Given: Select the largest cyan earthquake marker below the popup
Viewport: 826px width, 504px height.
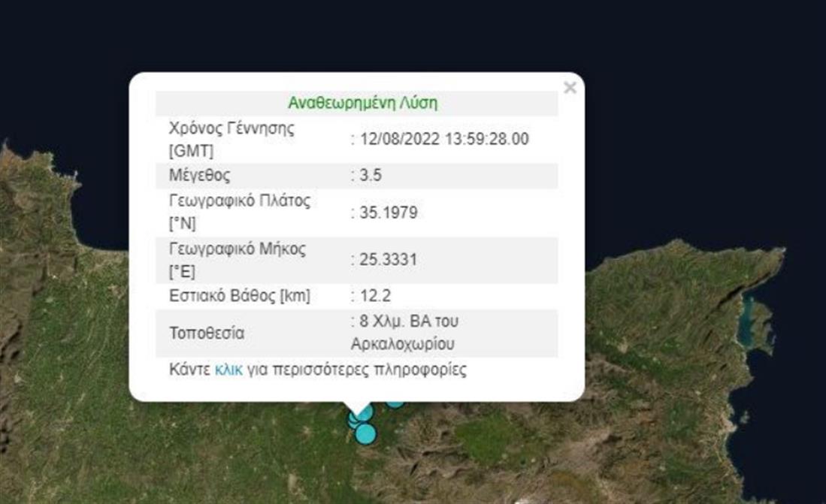Looking at the screenshot, I should 365,433.
